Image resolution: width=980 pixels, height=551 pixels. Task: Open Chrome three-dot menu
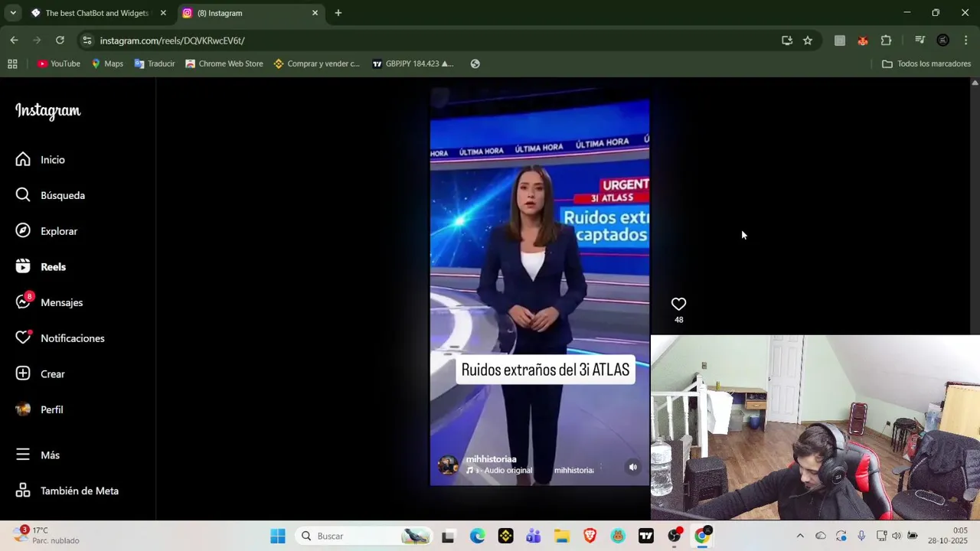click(x=965, y=41)
